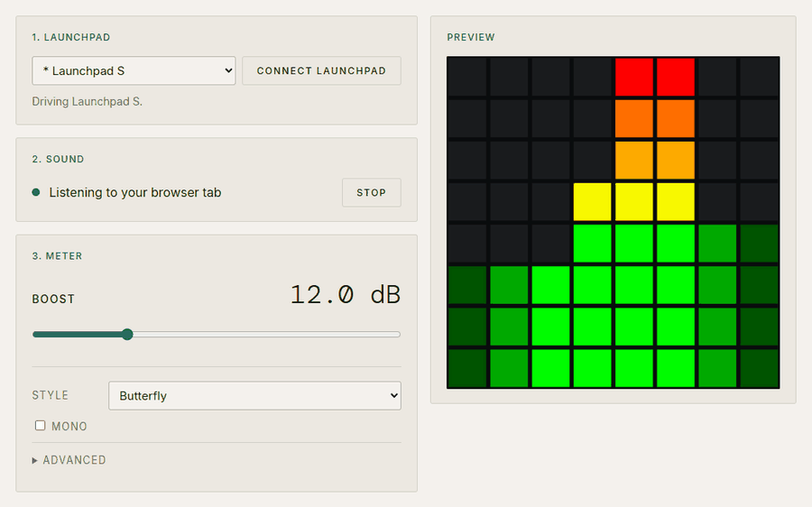This screenshot has width=812, height=507.
Task: Open the Launchpad S device dropdown
Action: click(x=134, y=71)
